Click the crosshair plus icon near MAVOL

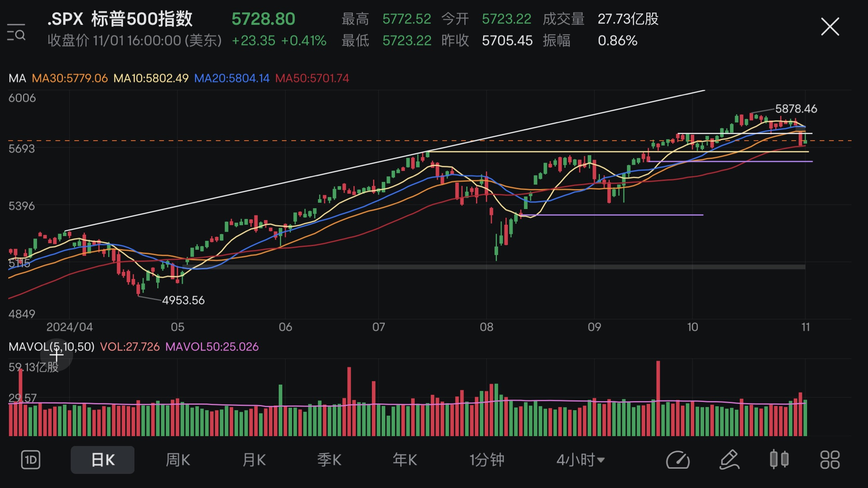pyautogui.click(x=57, y=355)
